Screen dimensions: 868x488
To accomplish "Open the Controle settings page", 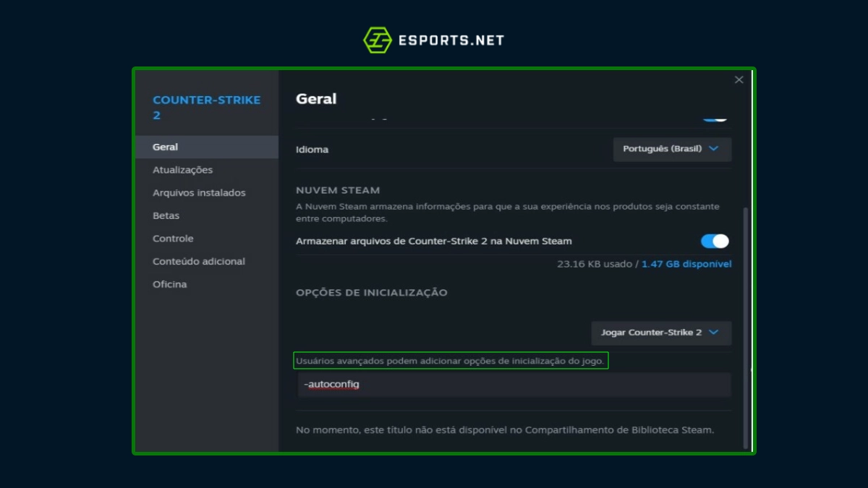I will pyautogui.click(x=173, y=239).
